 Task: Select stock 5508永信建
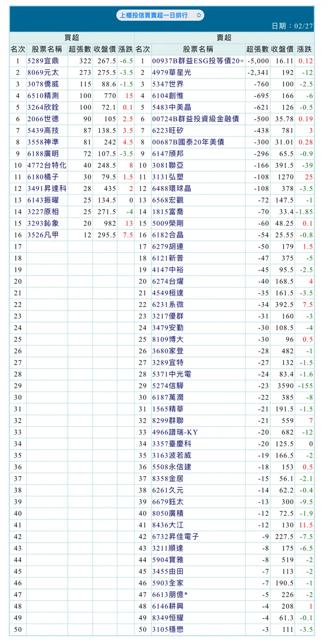coord(172,467)
